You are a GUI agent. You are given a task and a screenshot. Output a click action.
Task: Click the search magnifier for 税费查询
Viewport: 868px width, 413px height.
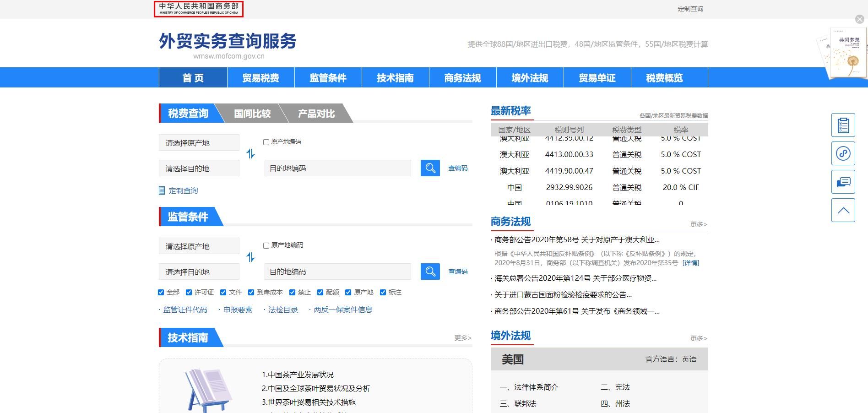pos(429,168)
